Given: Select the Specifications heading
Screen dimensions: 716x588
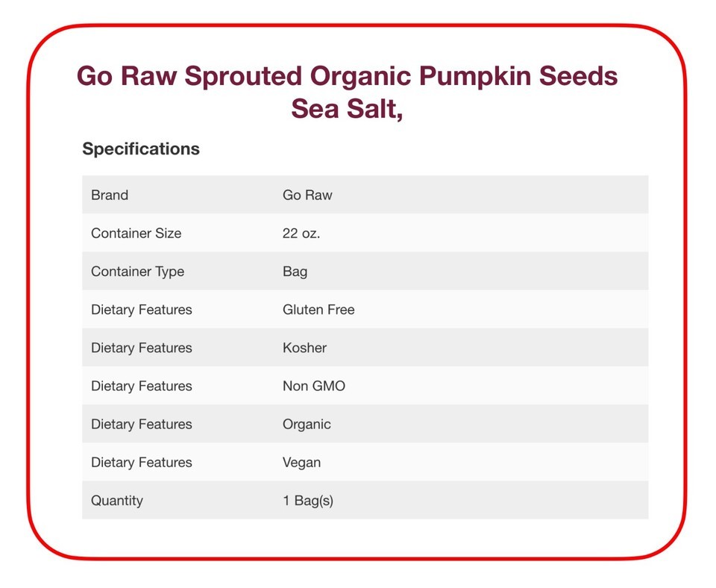Looking at the screenshot, I should click(141, 149).
